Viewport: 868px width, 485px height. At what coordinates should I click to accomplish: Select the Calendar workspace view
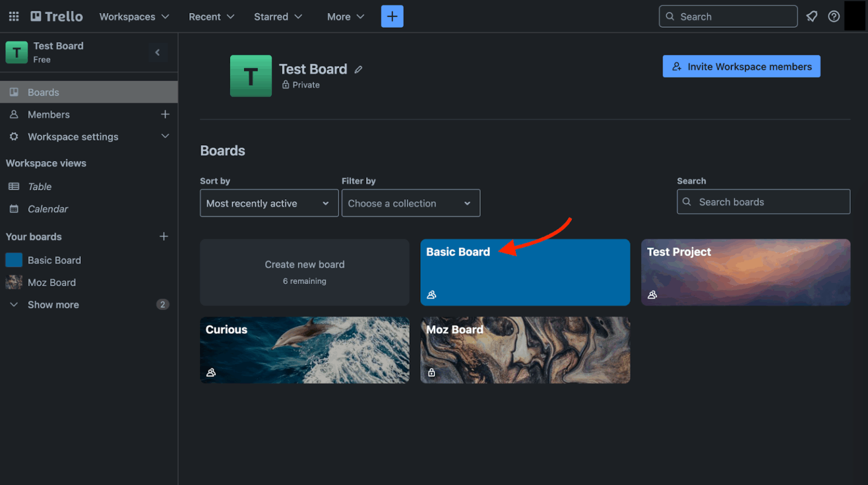click(48, 209)
